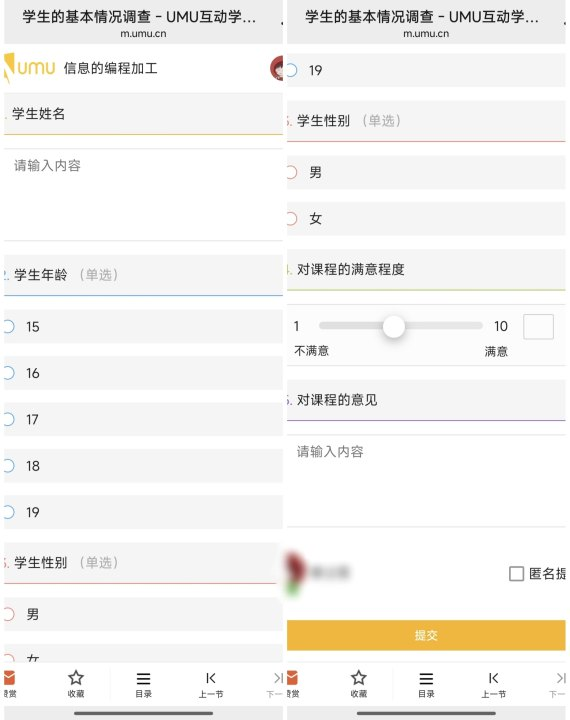The height and width of the screenshot is (720, 570).
Task: Choose 女 gender in right panel
Action: click(426, 219)
